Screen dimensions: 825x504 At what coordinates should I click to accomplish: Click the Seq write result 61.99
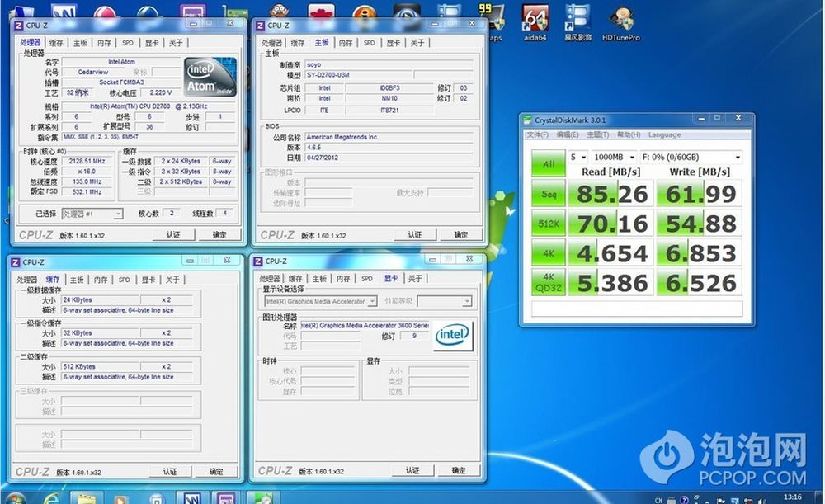pyautogui.click(x=700, y=194)
